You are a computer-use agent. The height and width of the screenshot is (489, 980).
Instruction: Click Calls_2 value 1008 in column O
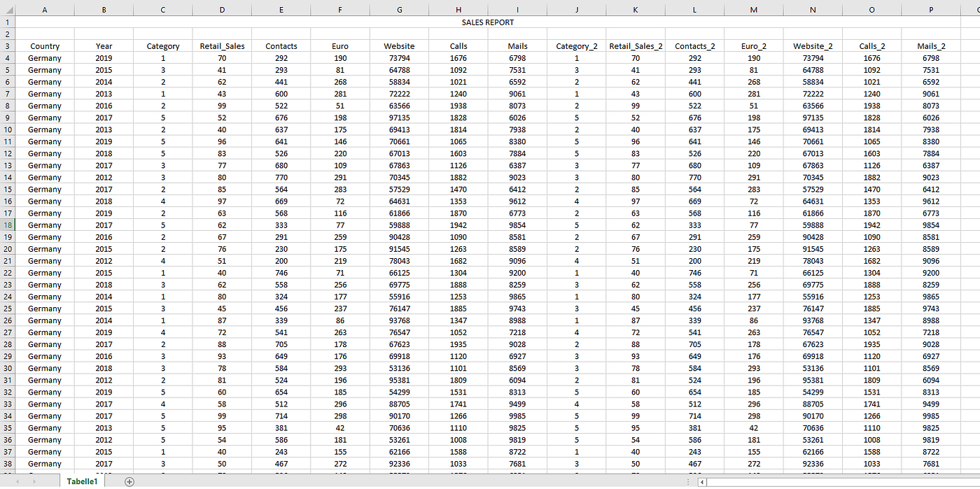(872, 440)
